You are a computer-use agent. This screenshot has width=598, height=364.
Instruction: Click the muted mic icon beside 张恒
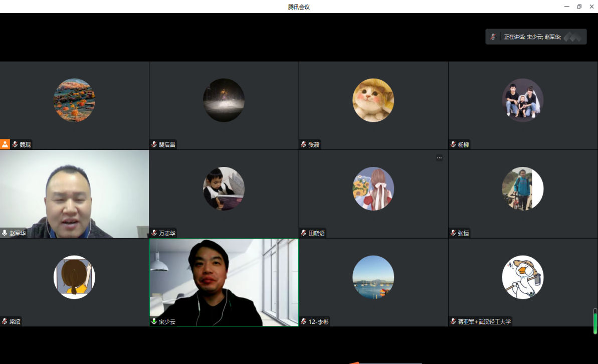(453, 233)
